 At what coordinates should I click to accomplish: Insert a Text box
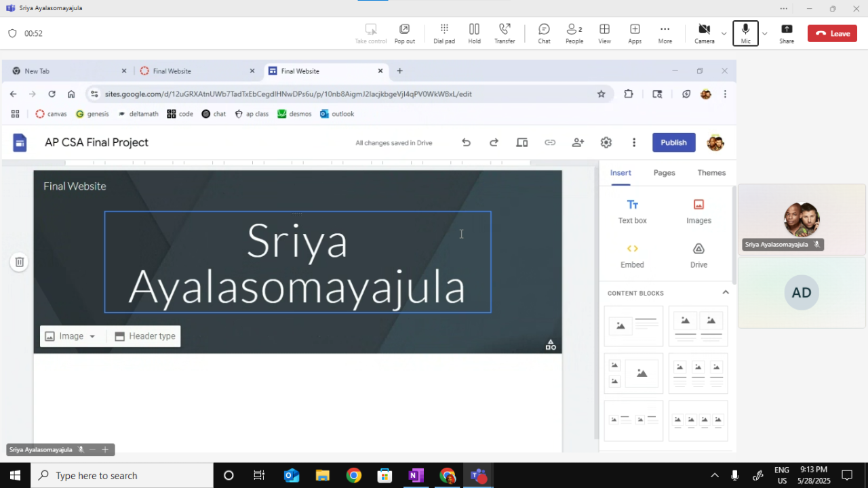(632, 211)
